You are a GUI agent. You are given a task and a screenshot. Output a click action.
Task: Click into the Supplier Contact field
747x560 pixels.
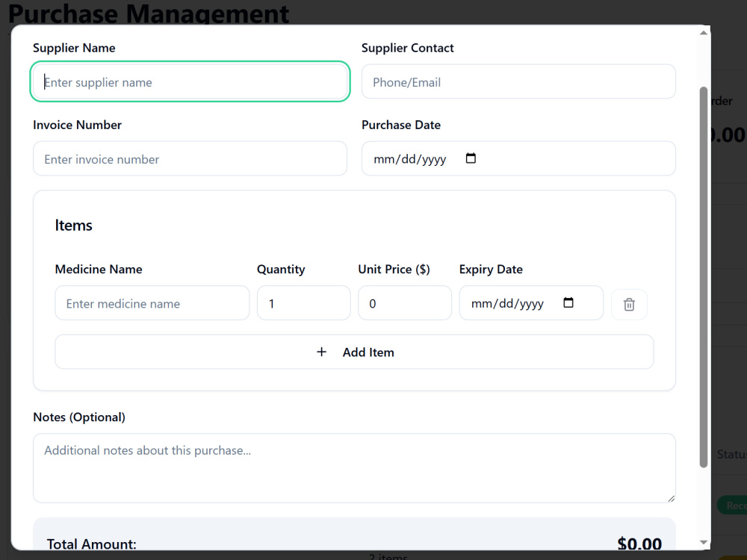click(x=518, y=82)
